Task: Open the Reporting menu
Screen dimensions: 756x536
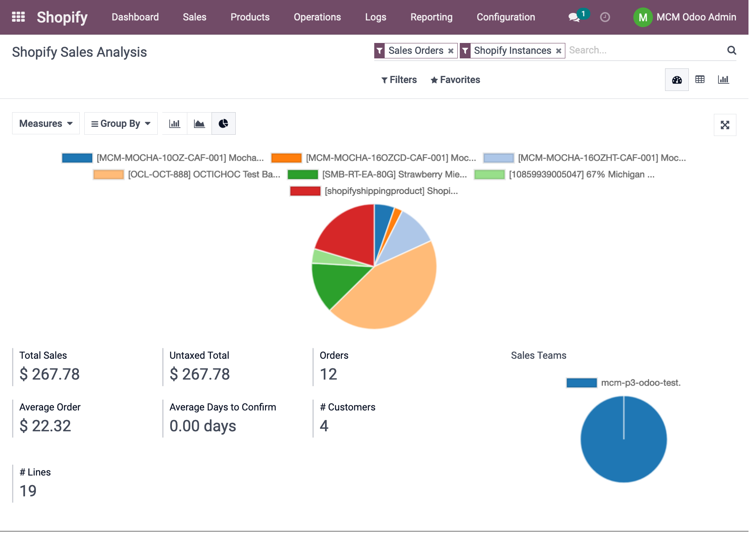Action: click(x=431, y=17)
